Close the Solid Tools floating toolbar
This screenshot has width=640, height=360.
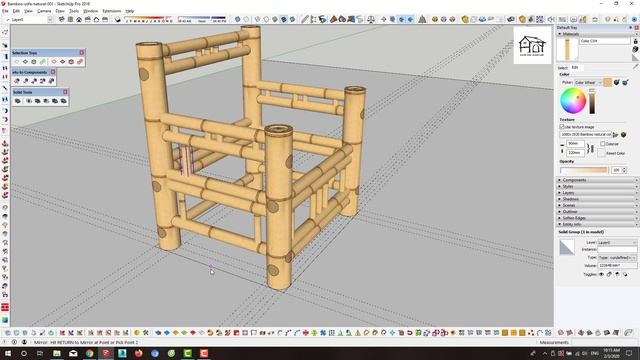(65, 92)
